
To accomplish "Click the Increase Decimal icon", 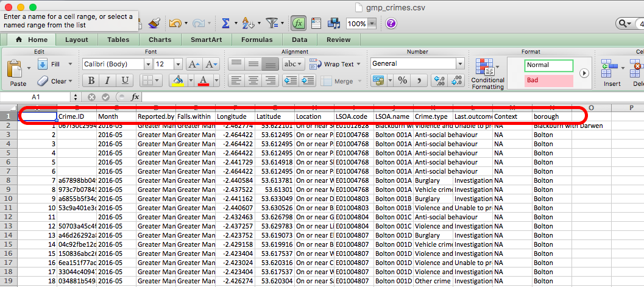I will [x=438, y=80].
